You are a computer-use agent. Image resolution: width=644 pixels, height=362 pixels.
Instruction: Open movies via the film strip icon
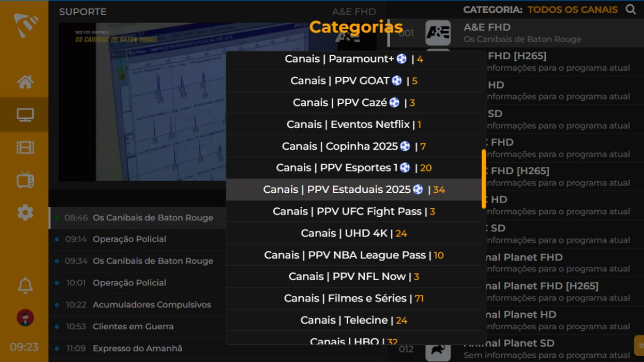click(x=25, y=147)
